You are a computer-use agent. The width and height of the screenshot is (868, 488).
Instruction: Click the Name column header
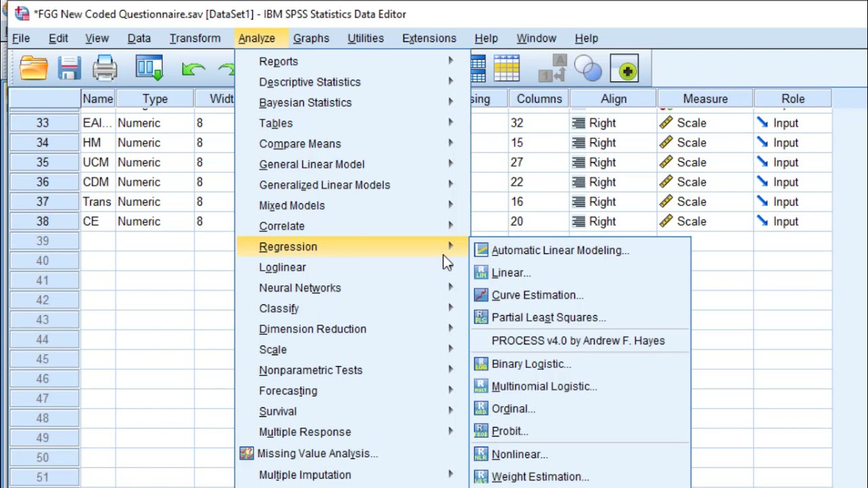[x=98, y=99]
